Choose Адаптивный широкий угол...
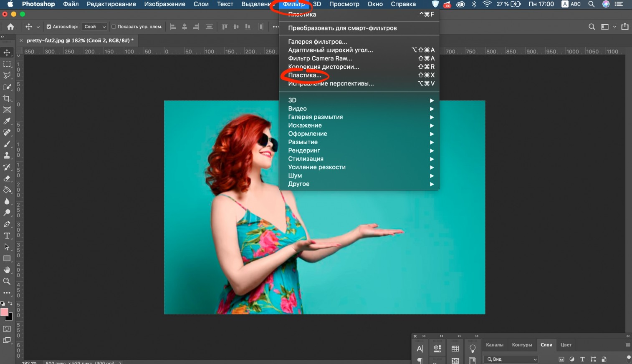This screenshot has width=632, height=364. point(359,50)
